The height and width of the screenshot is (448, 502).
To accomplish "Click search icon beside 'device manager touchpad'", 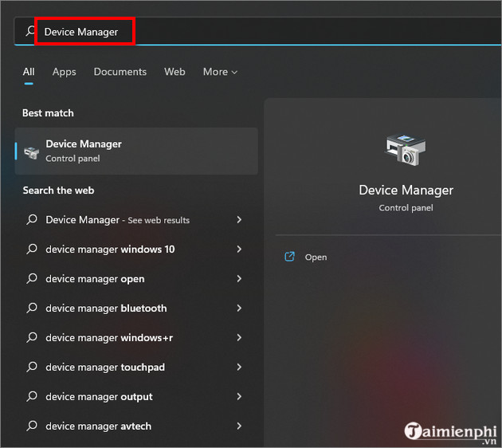I will click(x=32, y=367).
